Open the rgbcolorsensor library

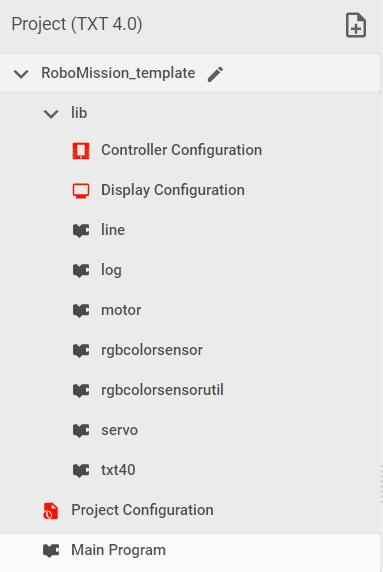coord(152,351)
